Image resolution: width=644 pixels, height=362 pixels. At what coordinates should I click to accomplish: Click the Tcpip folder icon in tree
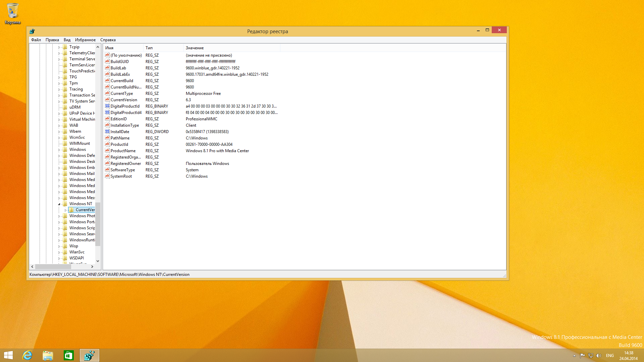point(65,47)
